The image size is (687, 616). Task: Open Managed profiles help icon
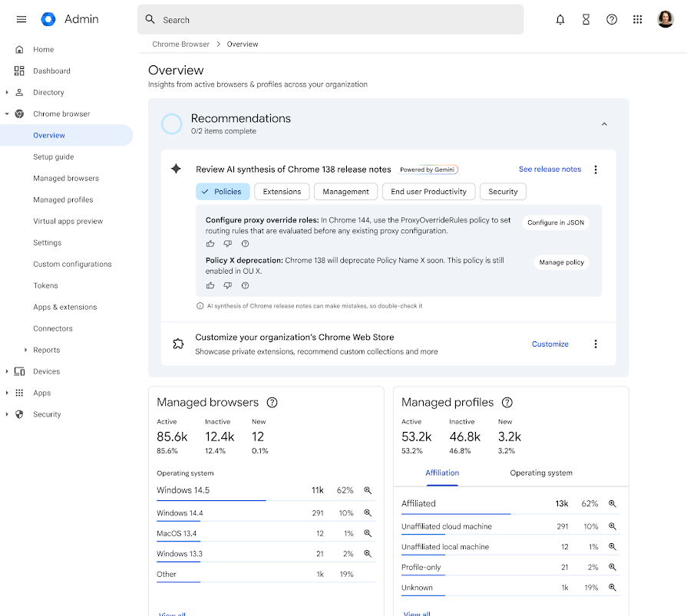pyautogui.click(x=507, y=402)
